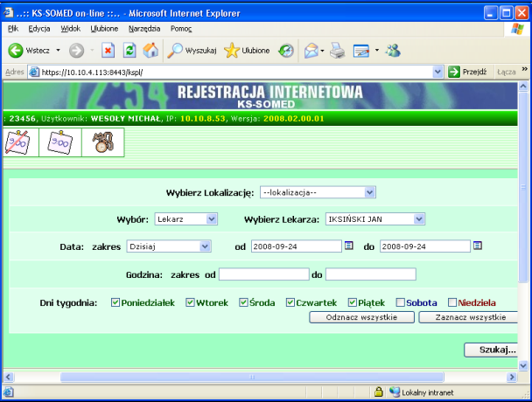The width and height of the screenshot is (532, 402).
Task: Click the grey Forward arrow button
Action: pos(76,51)
